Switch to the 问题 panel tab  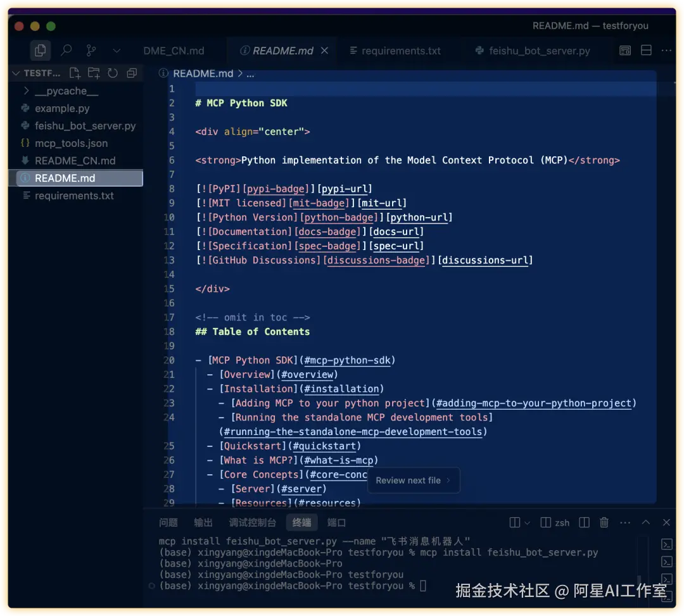pos(168,522)
